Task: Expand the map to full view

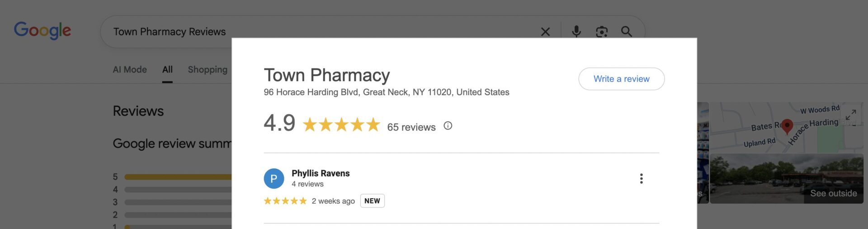Action: pos(850,114)
